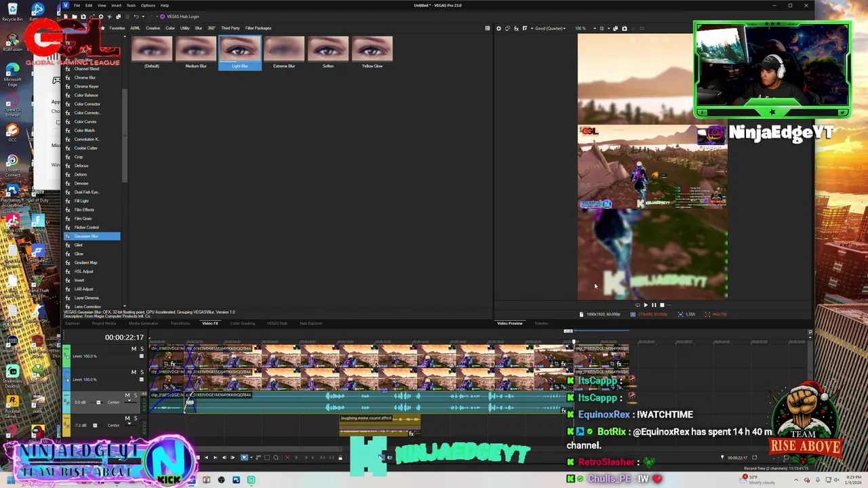The height and width of the screenshot is (488, 868).
Task: Open the split screen view dropdown arrow
Action: 532,28
